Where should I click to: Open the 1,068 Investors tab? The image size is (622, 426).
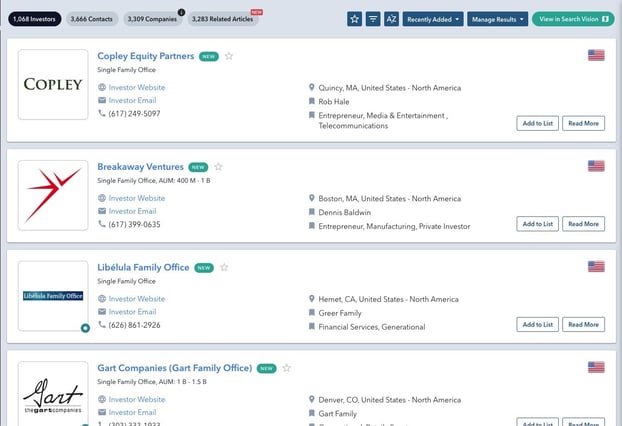[x=35, y=19]
